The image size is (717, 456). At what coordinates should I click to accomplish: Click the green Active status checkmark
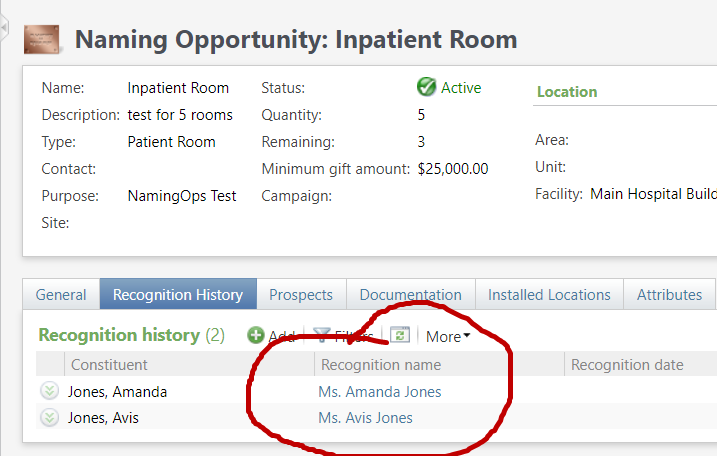[x=427, y=87]
